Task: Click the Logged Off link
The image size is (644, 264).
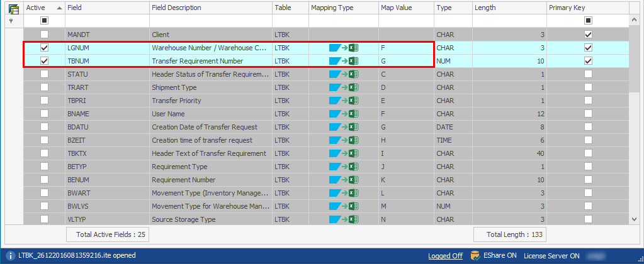Action: click(x=445, y=256)
